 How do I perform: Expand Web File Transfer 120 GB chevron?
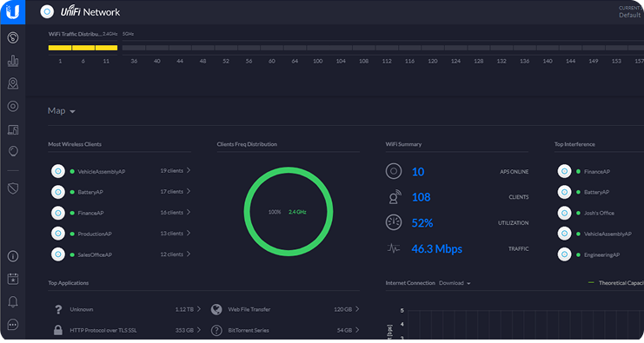pos(357,309)
